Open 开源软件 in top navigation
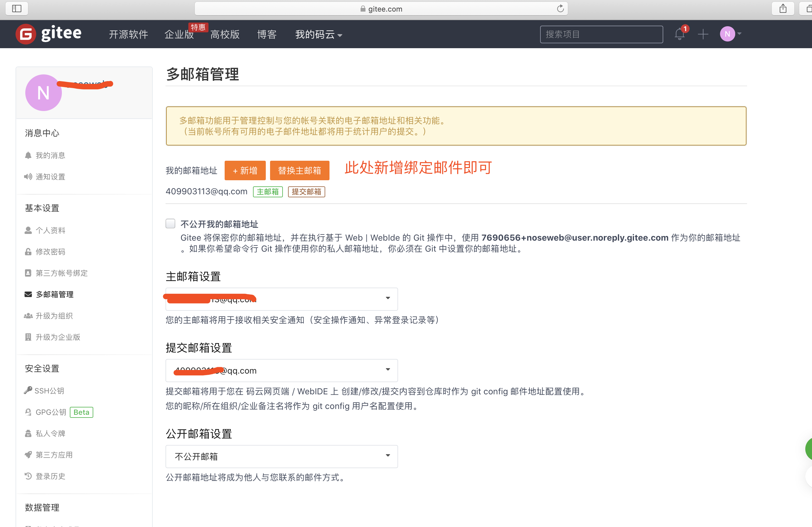The image size is (812, 527). pos(128,34)
